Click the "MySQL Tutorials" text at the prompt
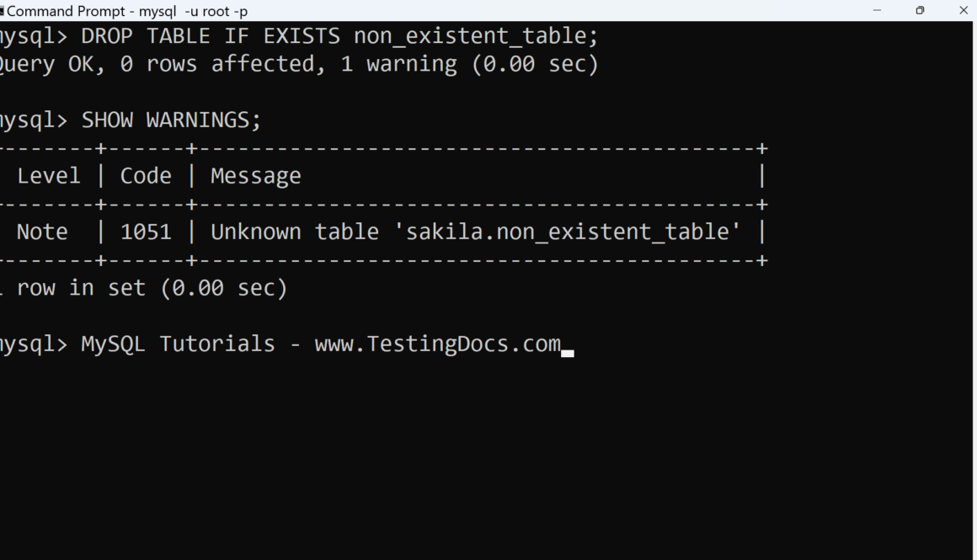Viewport: 977px width, 560px height. (178, 344)
